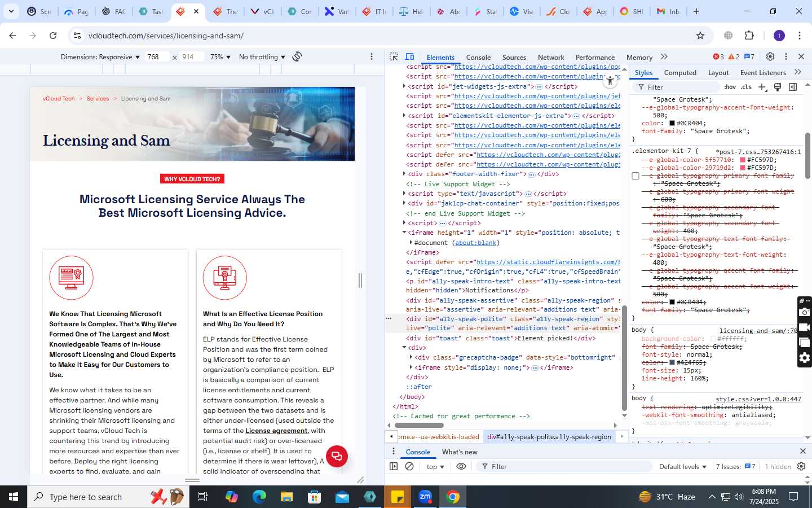Open the drawer three-dot menu

(x=394, y=451)
